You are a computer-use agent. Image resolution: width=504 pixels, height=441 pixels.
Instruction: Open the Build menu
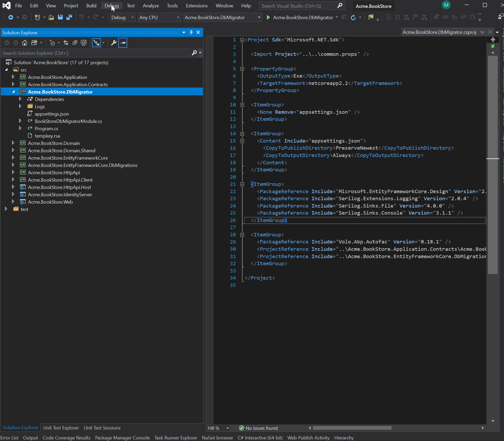point(91,6)
